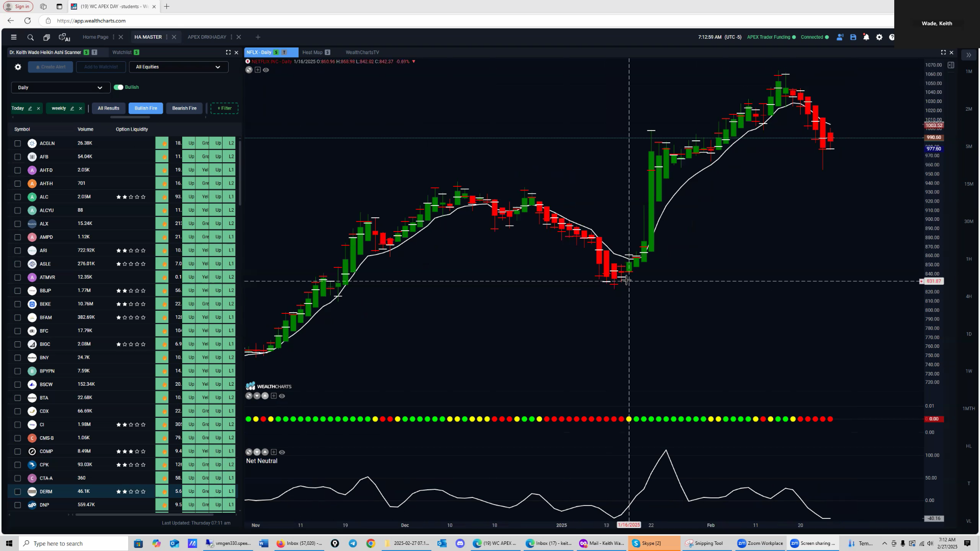Remove the weekly filter chip
This screenshot has height=551, width=980.
tap(80, 108)
